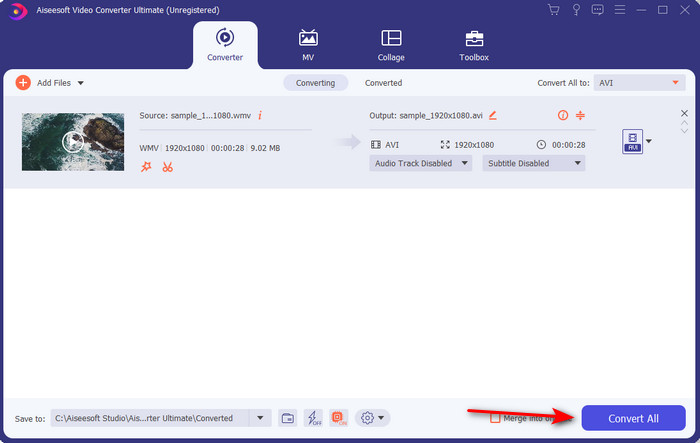Click the output duration 00:00:28 text

pos(569,145)
